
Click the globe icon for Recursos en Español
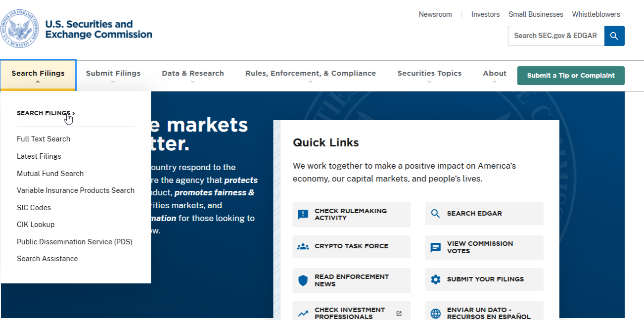click(435, 314)
